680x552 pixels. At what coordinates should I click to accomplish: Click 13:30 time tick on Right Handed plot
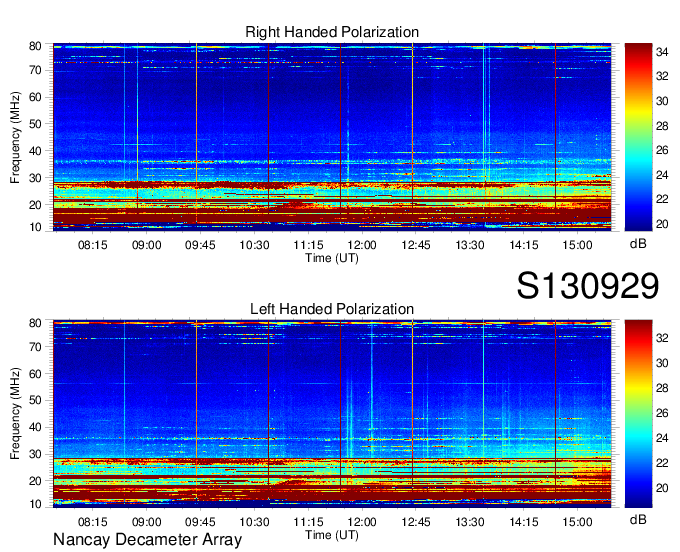(x=470, y=245)
